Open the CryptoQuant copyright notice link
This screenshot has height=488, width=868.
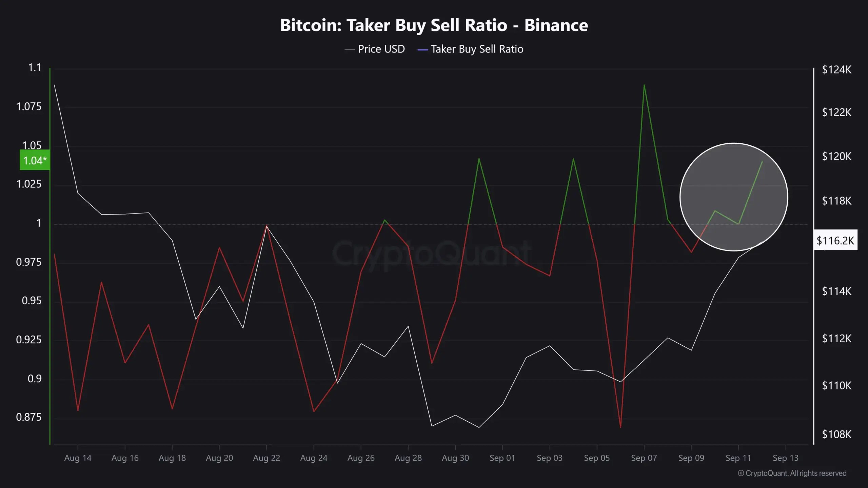point(792,473)
